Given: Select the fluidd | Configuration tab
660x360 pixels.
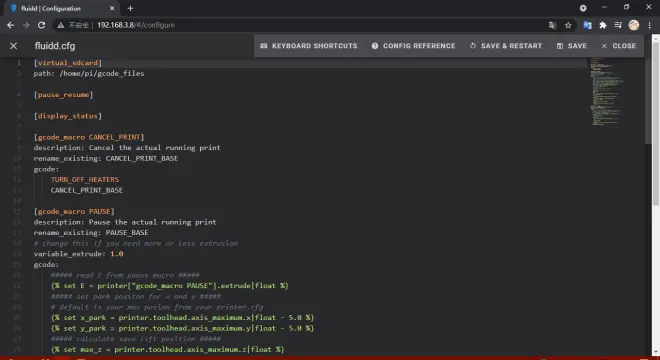Looking at the screenshot, I should [x=61, y=8].
